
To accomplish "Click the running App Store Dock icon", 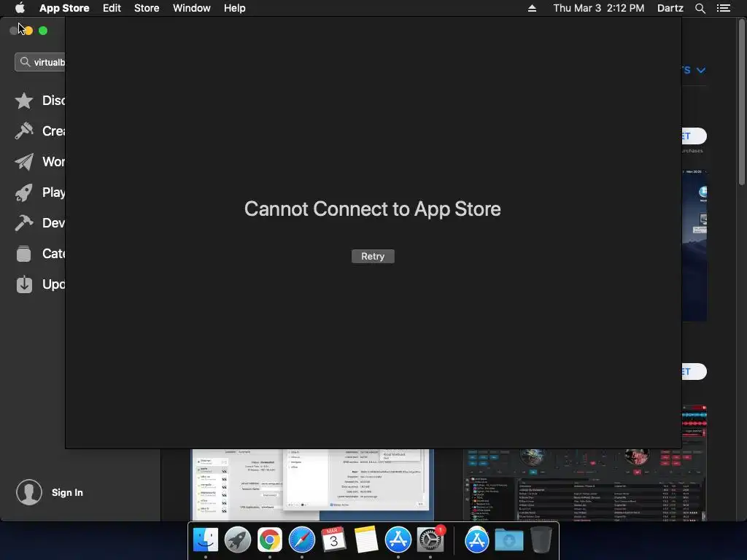I will pyautogui.click(x=398, y=540).
